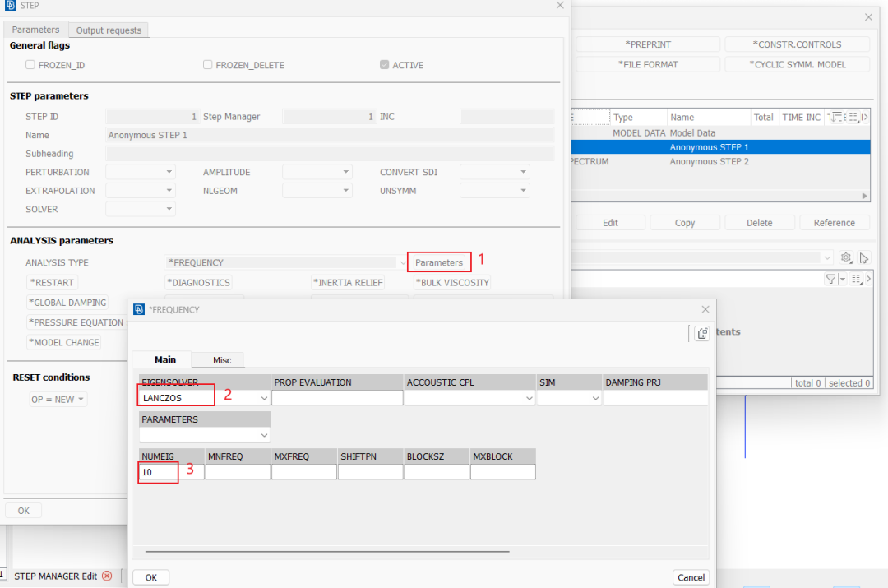Select the Main tab in *FREQUENCY dialog

(164, 359)
